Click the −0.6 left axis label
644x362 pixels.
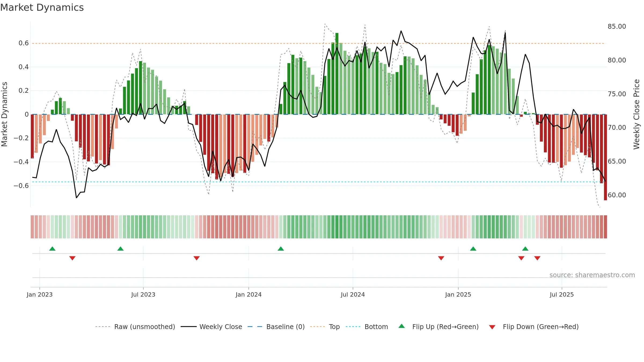pyautogui.click(x=21, y=186)
